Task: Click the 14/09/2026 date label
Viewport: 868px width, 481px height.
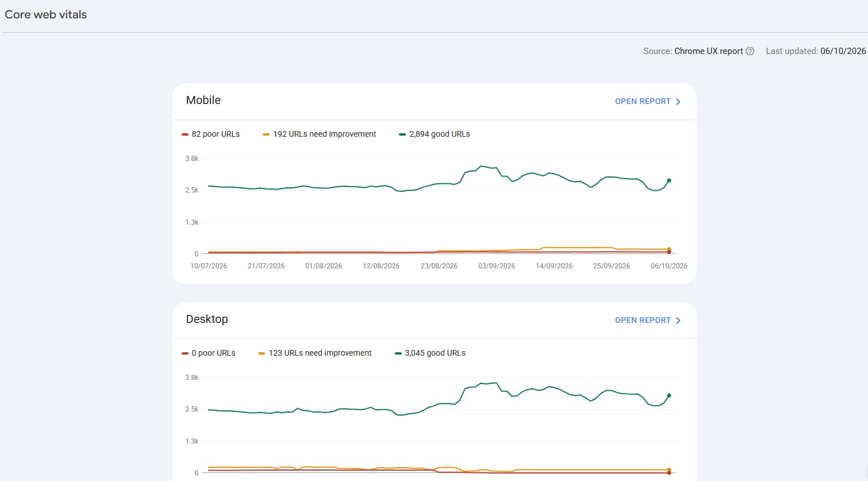Action: [x=554, y=266]
